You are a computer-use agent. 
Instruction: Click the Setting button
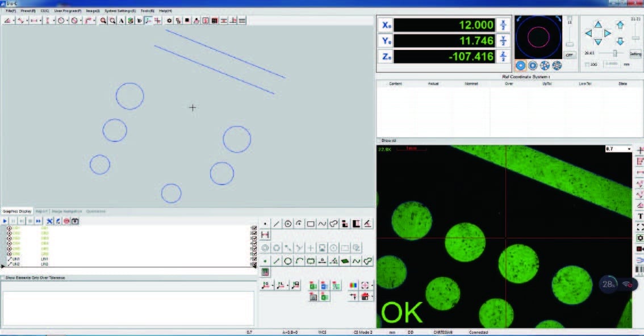click(635, 54)
